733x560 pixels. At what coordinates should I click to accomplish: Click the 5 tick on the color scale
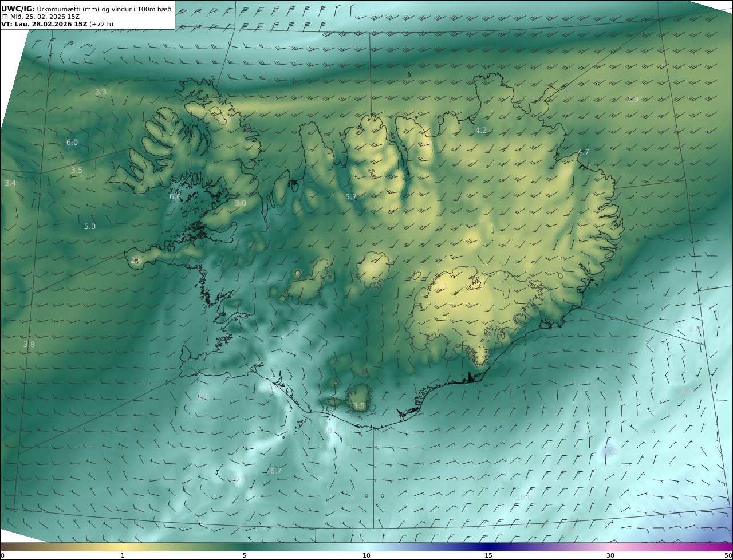pos(245,555)
